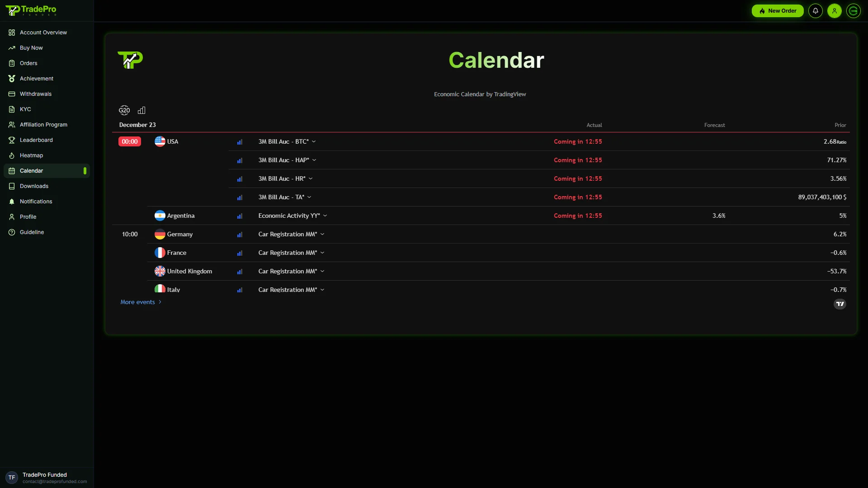Click the USA flag icon
Screen dimensions: 868x488
coord(160,141)
